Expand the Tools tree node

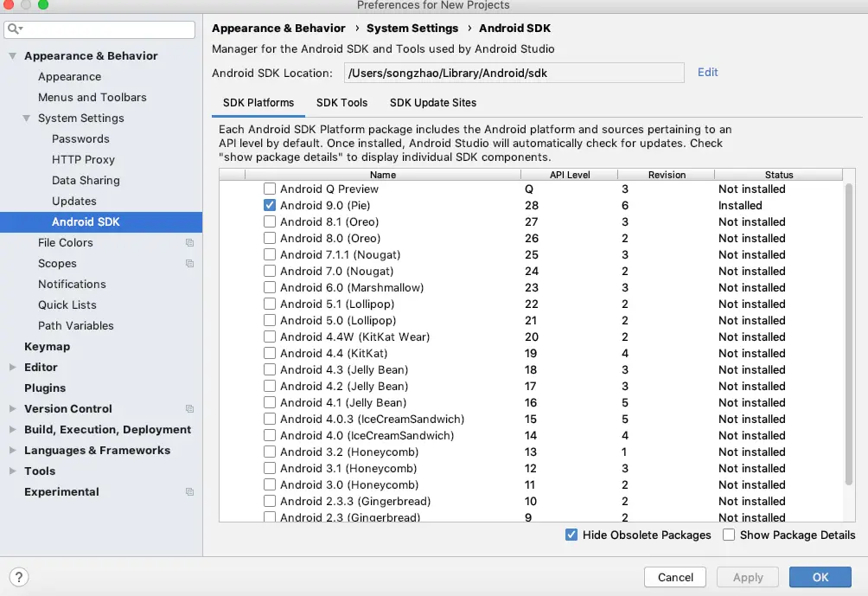point(12,471)
